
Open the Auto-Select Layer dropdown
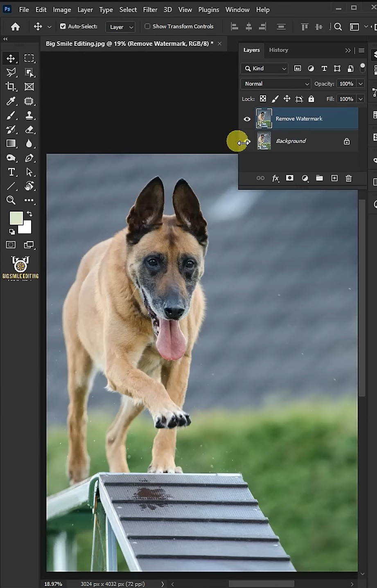tap(120, 27)
